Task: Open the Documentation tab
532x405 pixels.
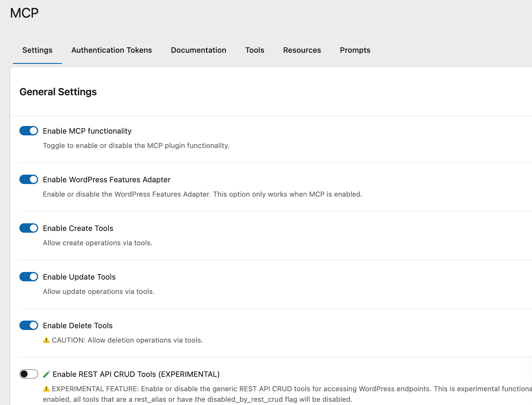Action: (x=198, y=50)
